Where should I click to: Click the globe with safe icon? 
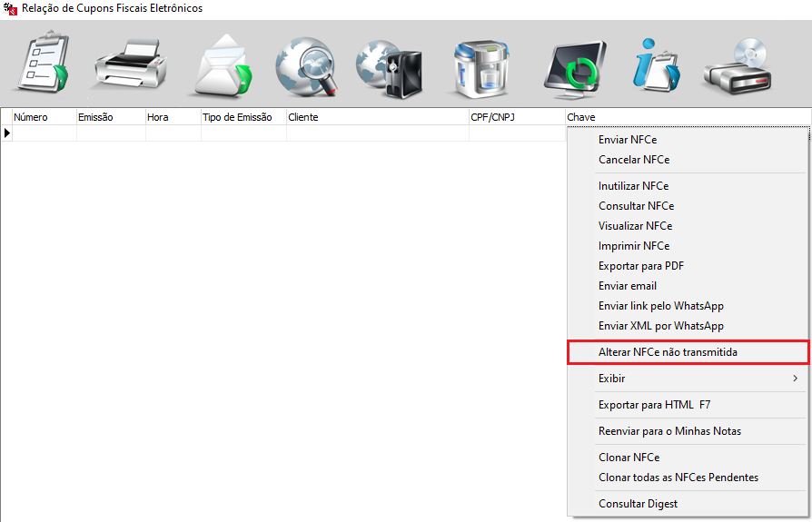coord(391,66)
